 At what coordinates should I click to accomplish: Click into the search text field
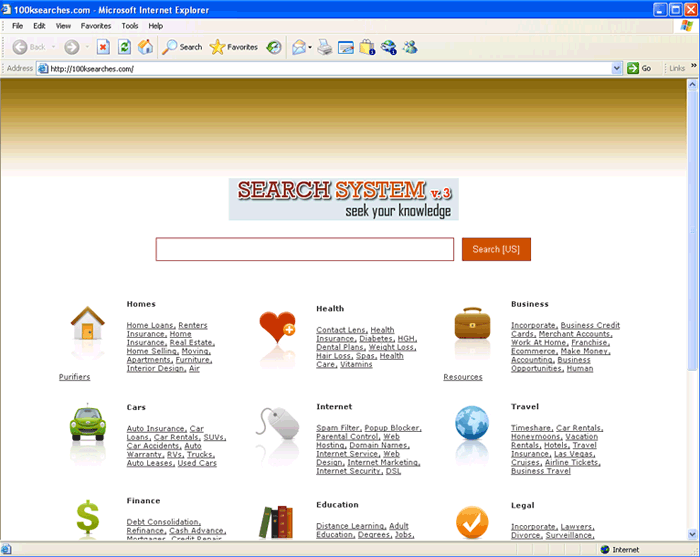pos(304,249)
